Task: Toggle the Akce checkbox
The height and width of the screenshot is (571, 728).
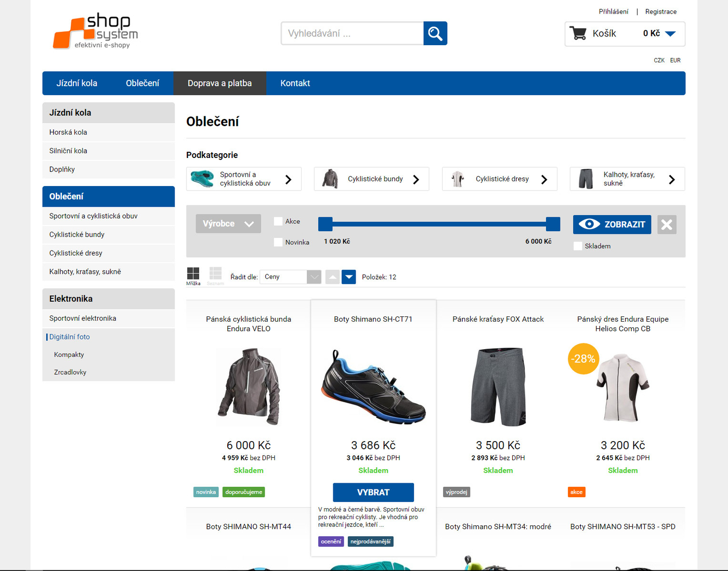Action: tap(278, 221)
